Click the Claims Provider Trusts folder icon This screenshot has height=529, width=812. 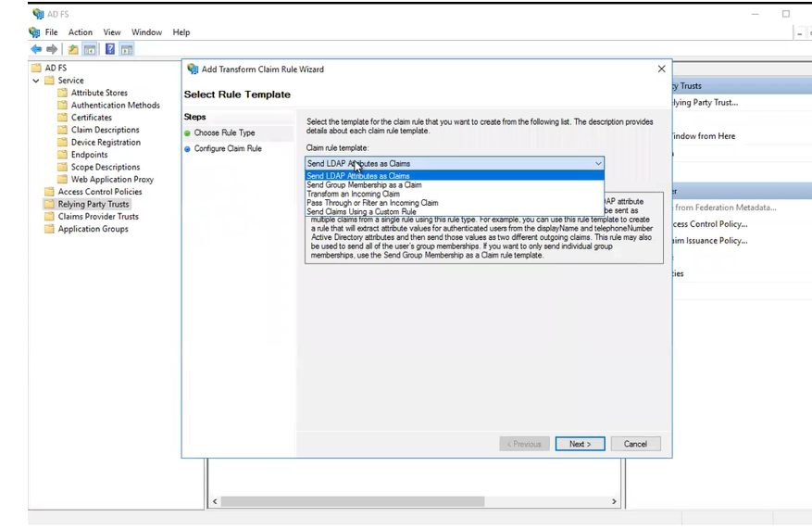[x=50, y=217]
